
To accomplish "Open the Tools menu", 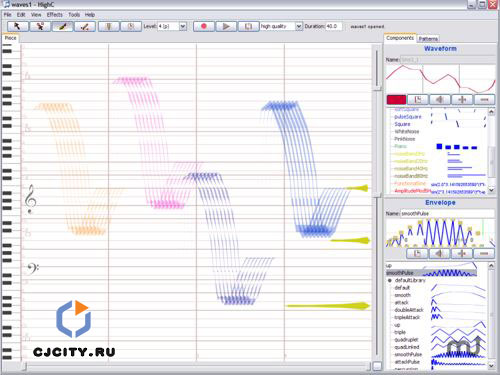I will (x=74, y=15).
